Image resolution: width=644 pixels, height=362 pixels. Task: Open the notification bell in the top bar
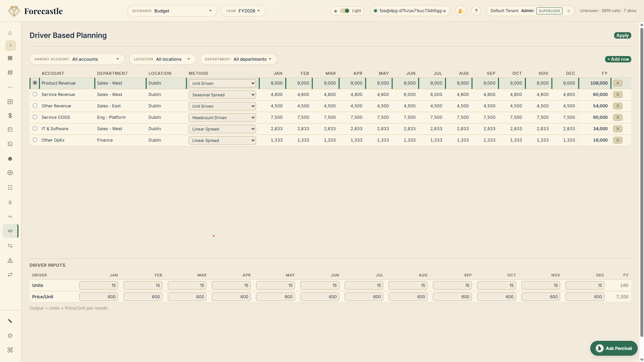point(460,11)
